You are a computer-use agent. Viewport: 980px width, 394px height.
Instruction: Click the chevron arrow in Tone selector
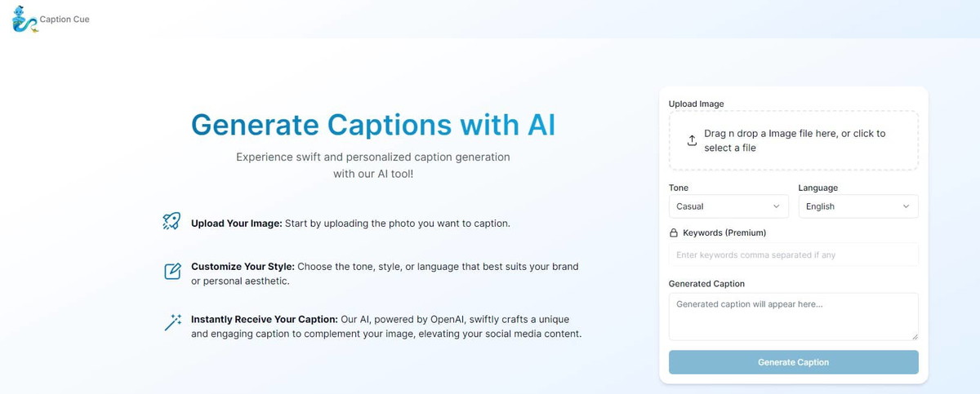776,206
